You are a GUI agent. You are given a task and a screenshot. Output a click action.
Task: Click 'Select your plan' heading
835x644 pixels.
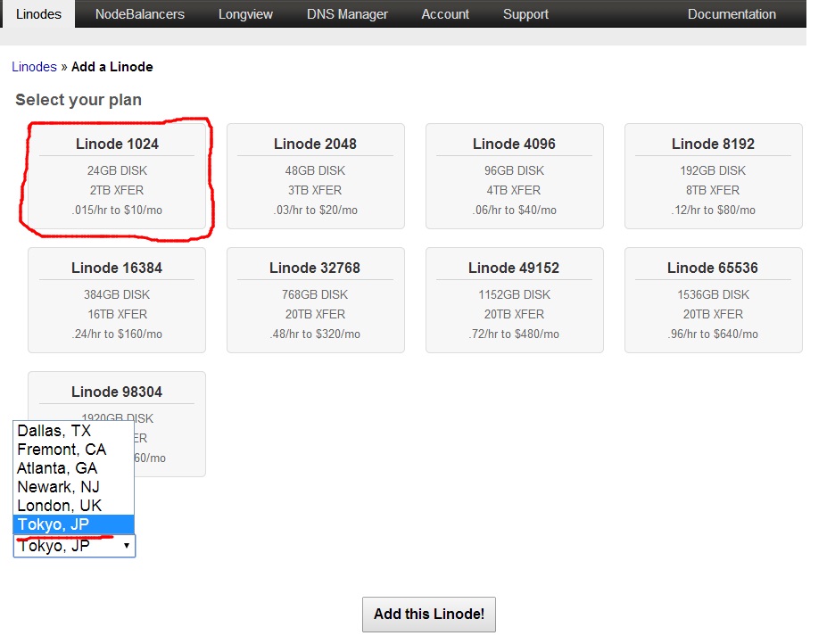(79, 100)
